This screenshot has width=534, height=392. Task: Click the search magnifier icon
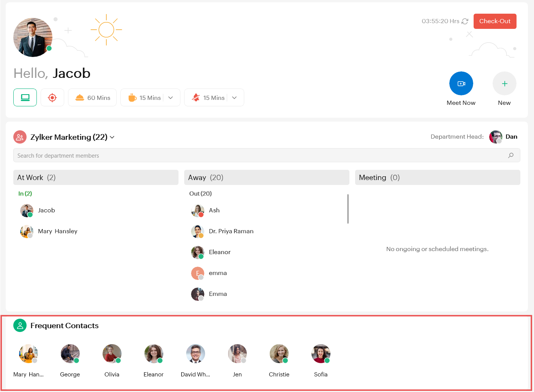[x=511, y=155]
